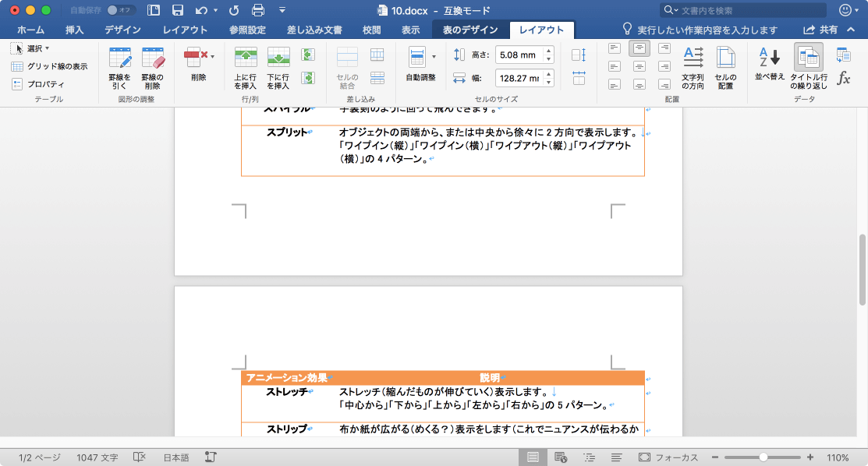Select the border Eraser (罫線の削除) tool
868x466 pixels.
coord(153,68)
